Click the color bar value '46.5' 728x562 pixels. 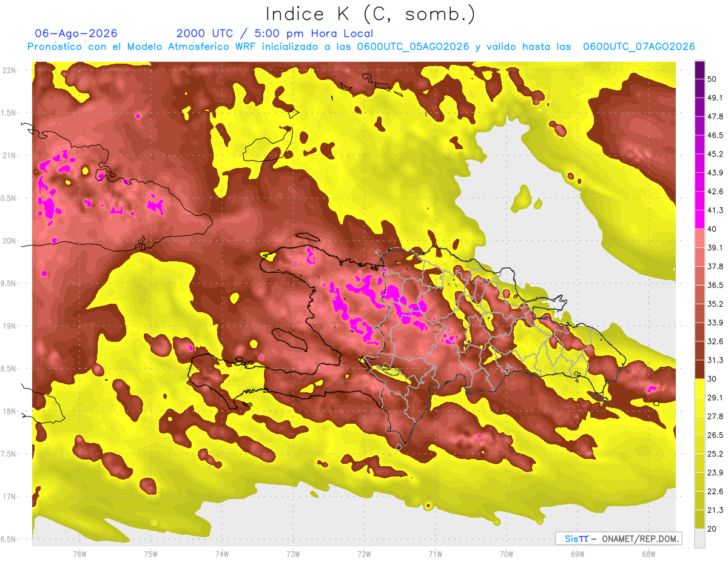click(x=715, y=135)
